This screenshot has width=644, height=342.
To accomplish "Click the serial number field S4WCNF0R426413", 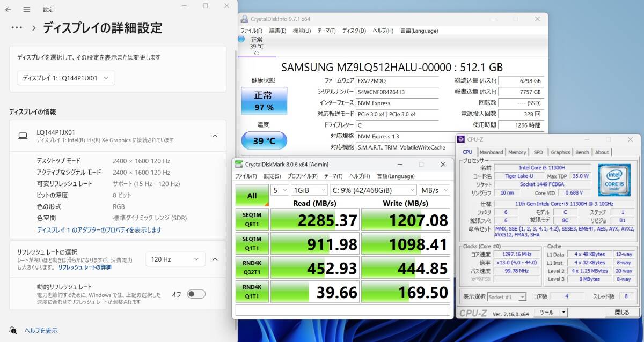I will point(397,92).
